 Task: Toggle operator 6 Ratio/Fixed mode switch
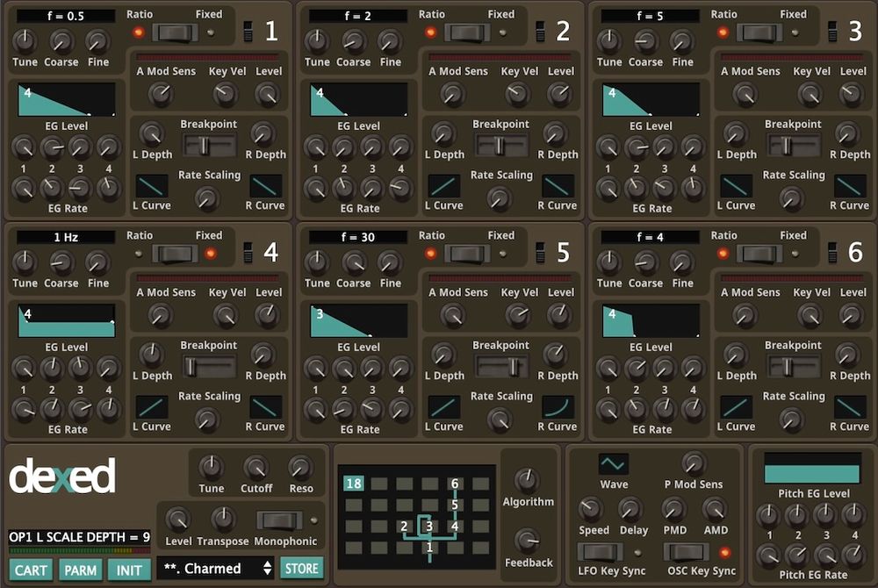[x=759, y=254]
